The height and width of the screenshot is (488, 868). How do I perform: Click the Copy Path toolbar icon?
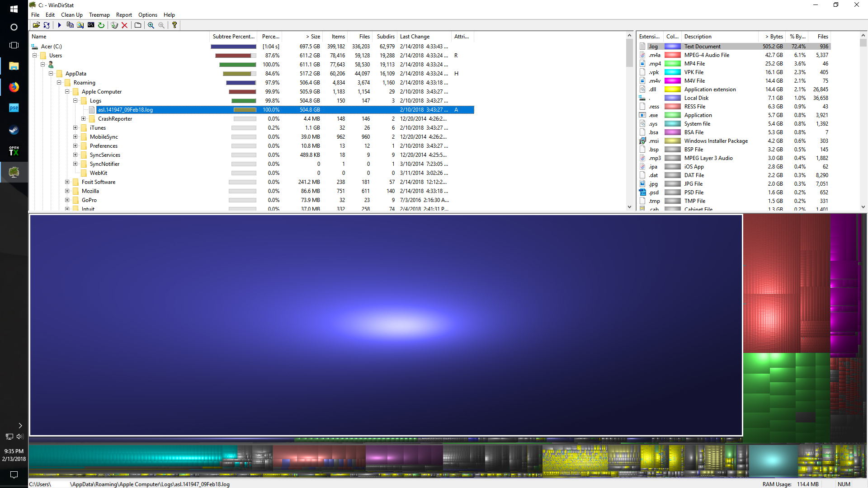70,25
